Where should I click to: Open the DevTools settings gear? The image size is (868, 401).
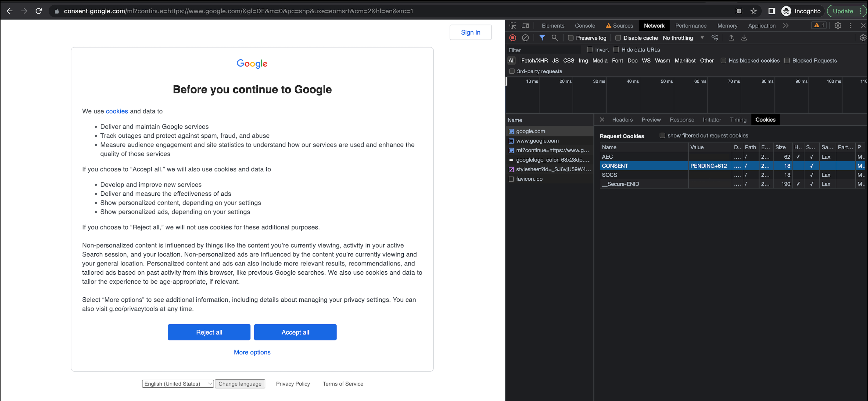[838, 25]
